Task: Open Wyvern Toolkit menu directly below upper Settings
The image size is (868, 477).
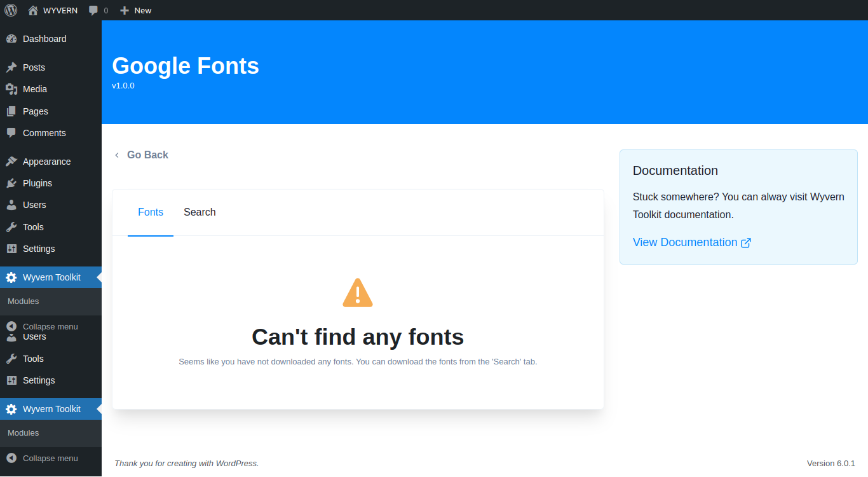Action: [51, 277]
